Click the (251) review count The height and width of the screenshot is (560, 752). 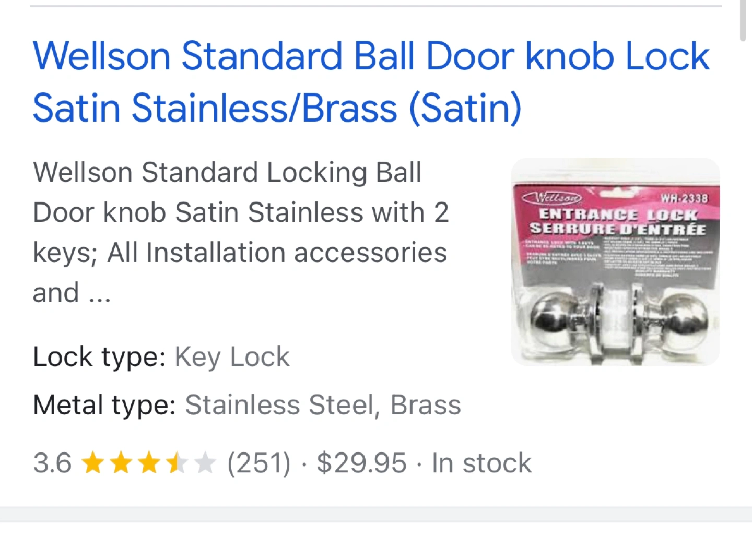(x=259, y=463)
